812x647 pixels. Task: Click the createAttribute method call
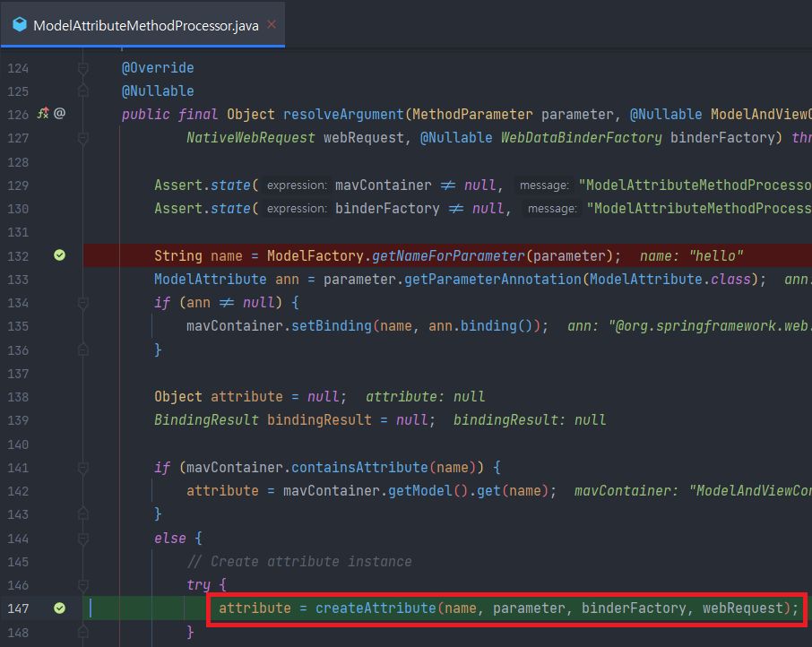click(x=376, y=608)
